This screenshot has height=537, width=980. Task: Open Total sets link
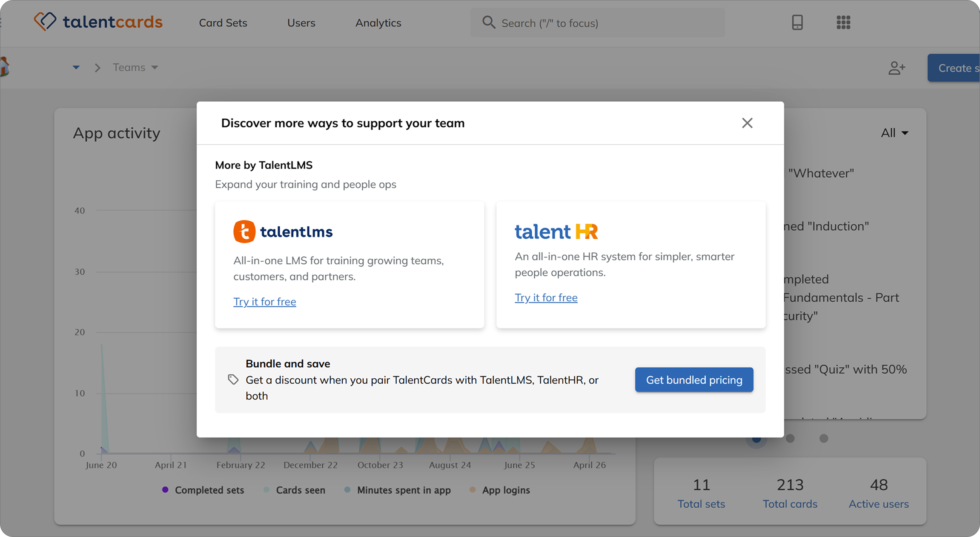701,504
